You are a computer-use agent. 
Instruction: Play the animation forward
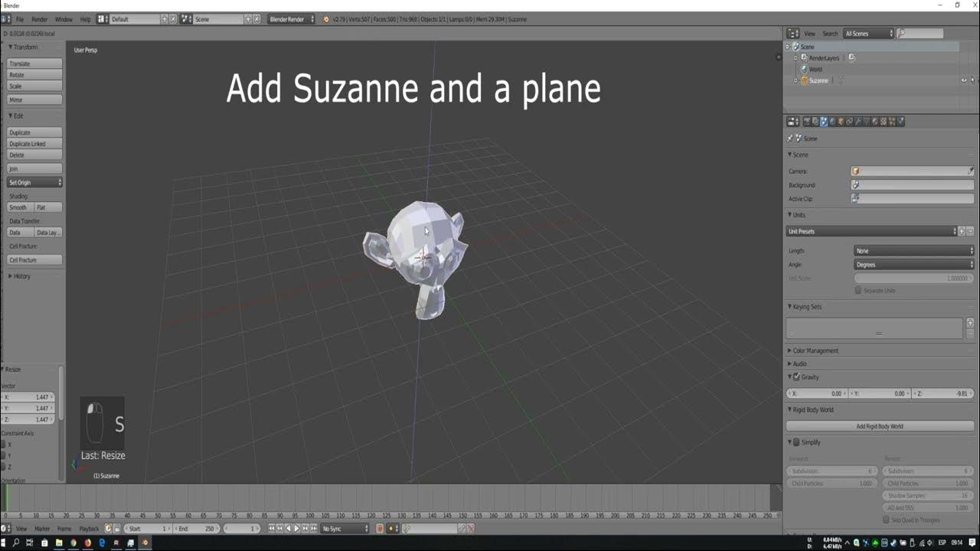(296, 528)
